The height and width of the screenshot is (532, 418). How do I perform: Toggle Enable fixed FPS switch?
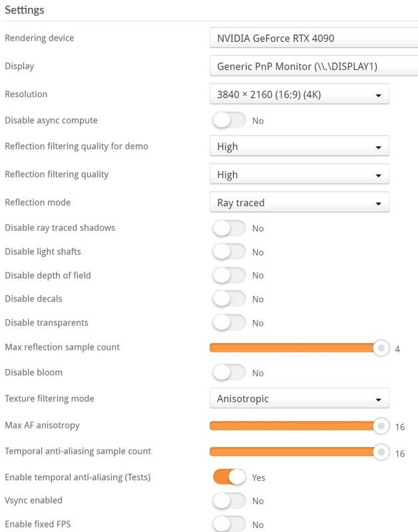228,524
